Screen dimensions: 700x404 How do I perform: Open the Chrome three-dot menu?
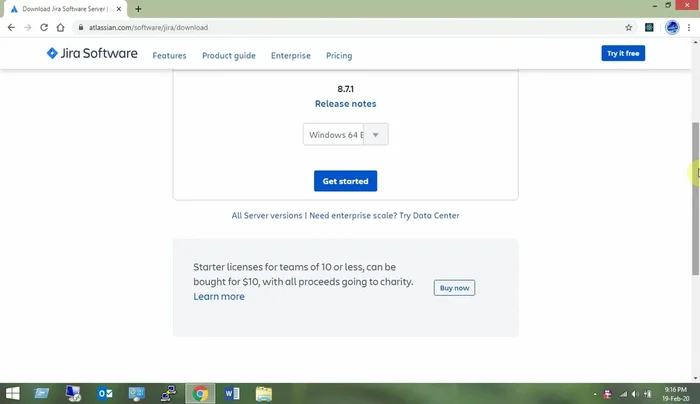(689, 28)
